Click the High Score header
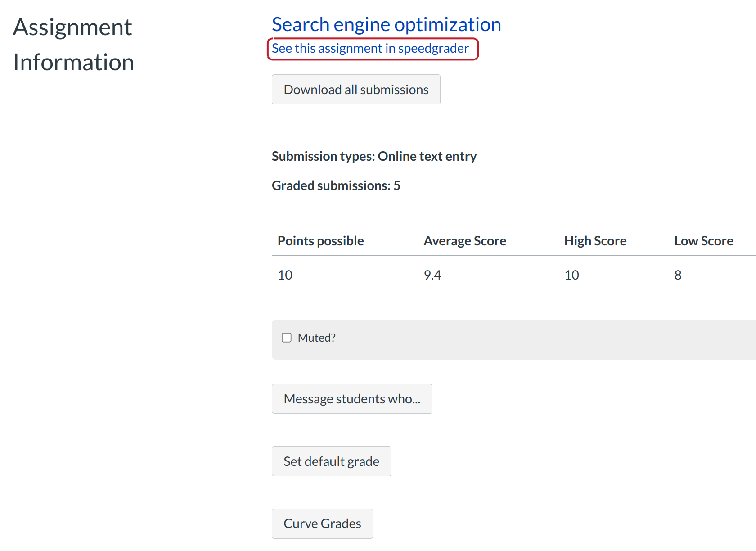The height and width of the screenshot is (551, 756). point(595,241)
